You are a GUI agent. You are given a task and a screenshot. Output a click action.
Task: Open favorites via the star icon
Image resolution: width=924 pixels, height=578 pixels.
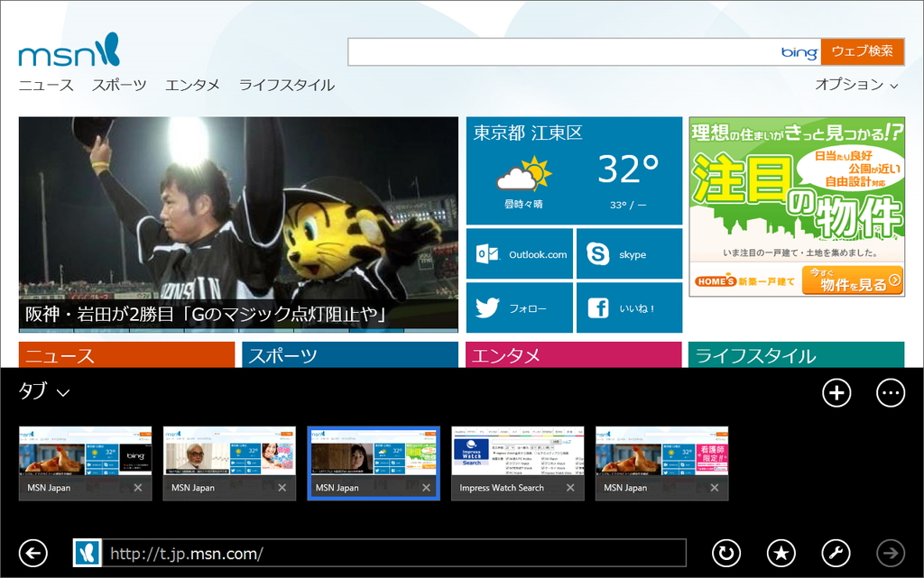pos(781,553)
